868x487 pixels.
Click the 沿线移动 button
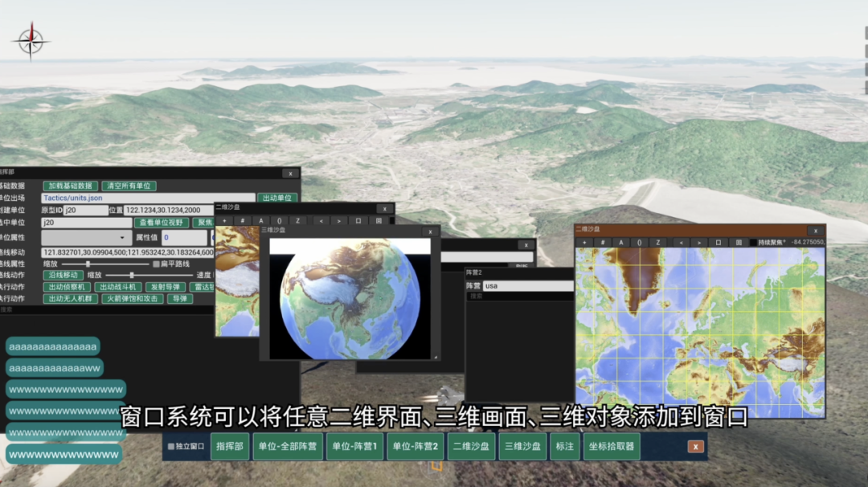(x=63, y=275)
